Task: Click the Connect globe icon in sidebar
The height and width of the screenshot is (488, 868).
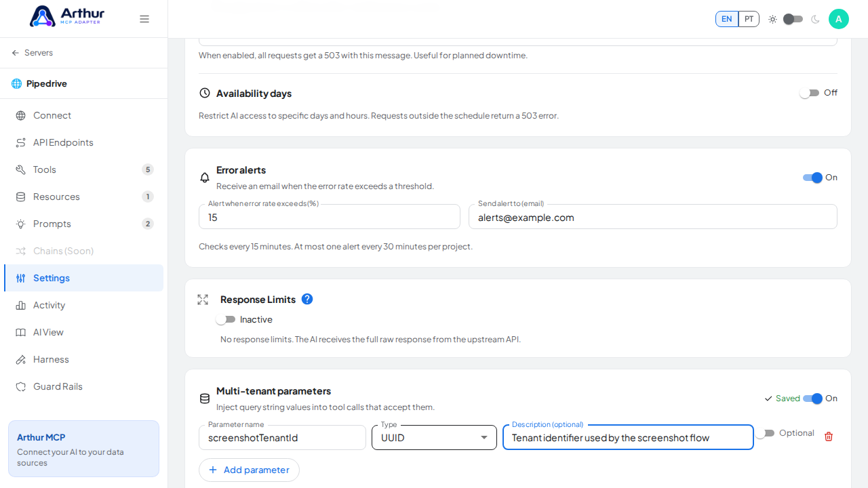Action: 21,115
